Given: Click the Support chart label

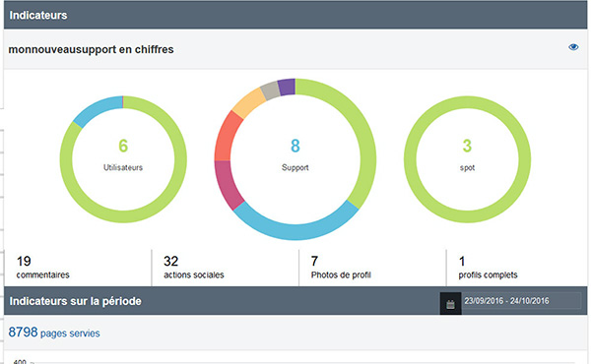Looking at the screenshot, I should coord(295,167).
